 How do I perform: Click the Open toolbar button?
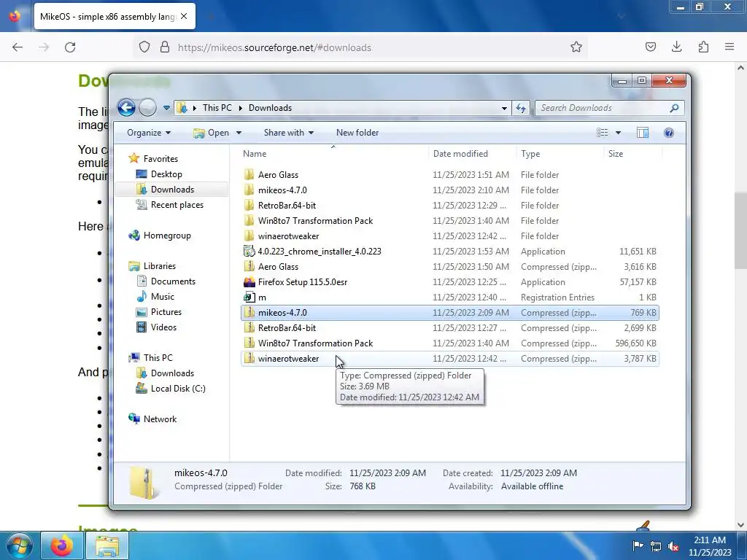tap(212, 133)
